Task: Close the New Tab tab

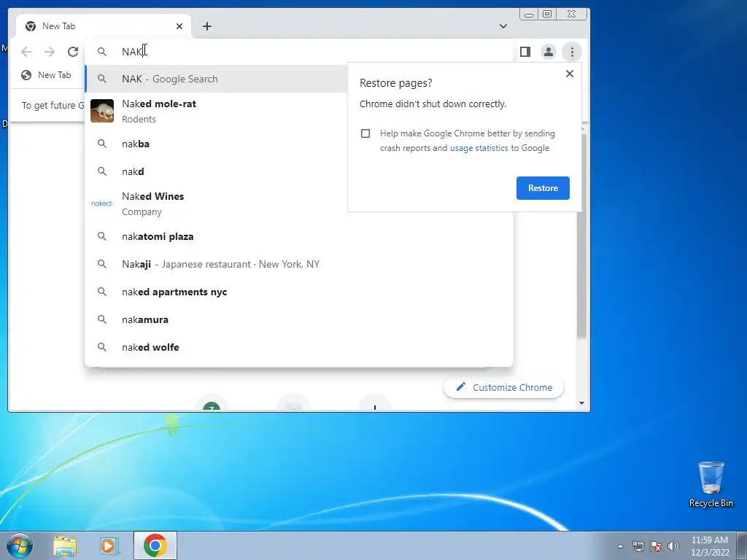Action: pos(179,26)
